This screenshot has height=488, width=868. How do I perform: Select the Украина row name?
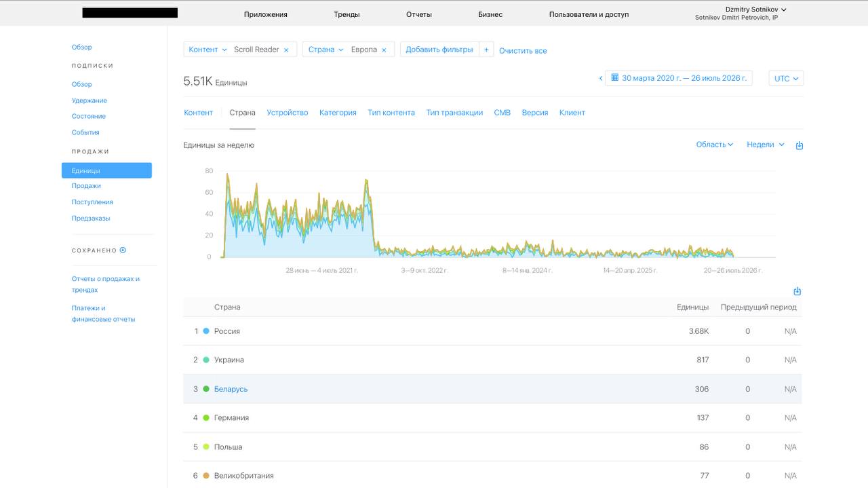pyautogui.click(x=229, y=360)
